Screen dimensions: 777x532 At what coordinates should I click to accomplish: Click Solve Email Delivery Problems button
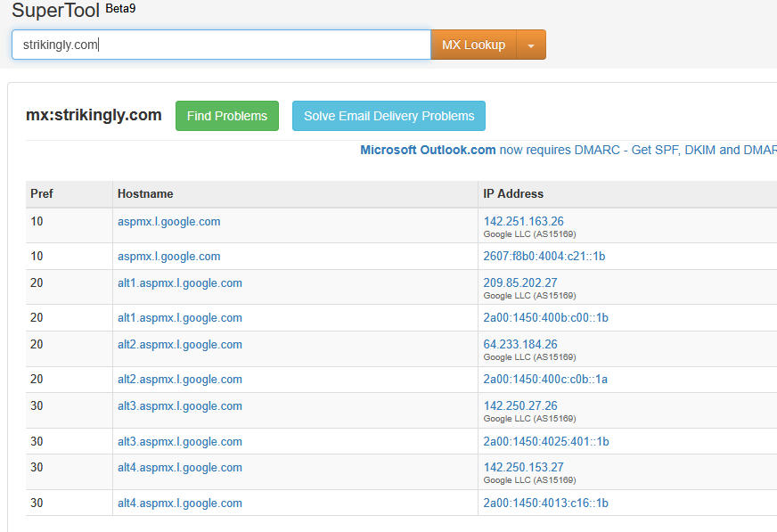click(389, 116)
